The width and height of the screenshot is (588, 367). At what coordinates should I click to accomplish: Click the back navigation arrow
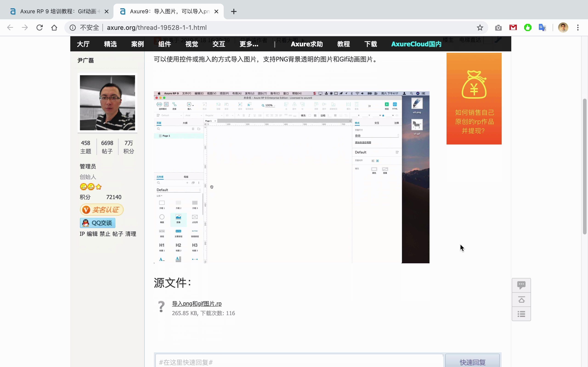[x=10, y=28]
